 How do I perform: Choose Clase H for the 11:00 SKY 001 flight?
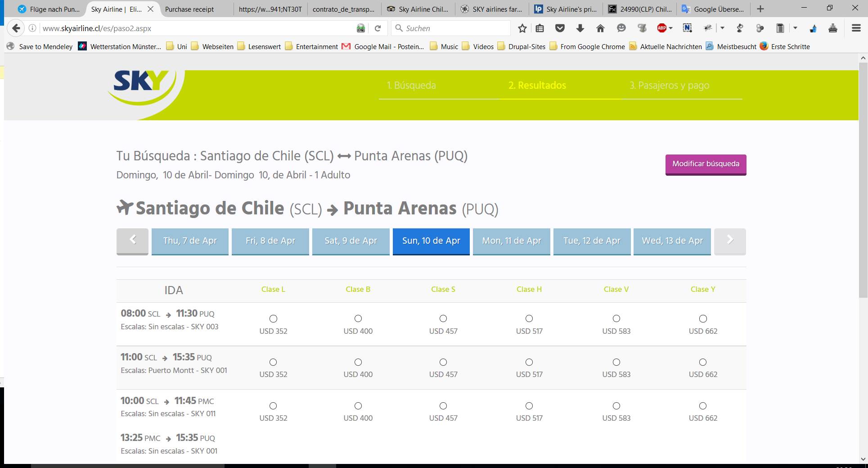(529, 362)
